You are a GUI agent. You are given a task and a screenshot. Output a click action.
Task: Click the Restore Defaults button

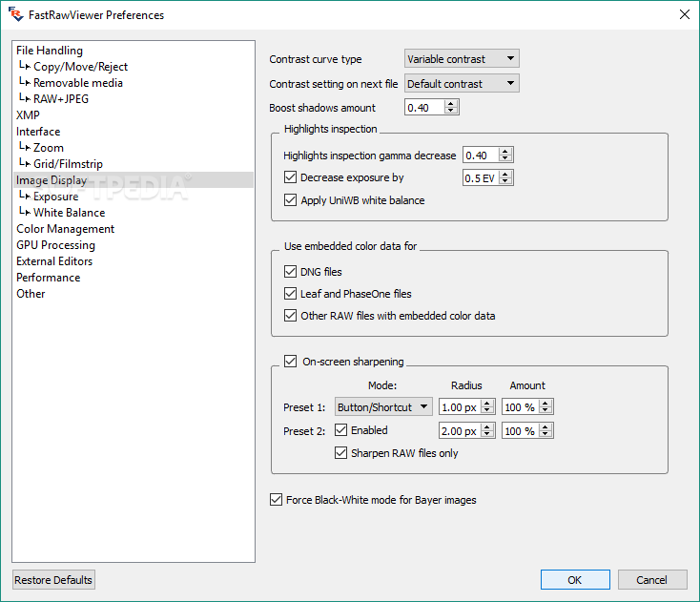[53, 580]
